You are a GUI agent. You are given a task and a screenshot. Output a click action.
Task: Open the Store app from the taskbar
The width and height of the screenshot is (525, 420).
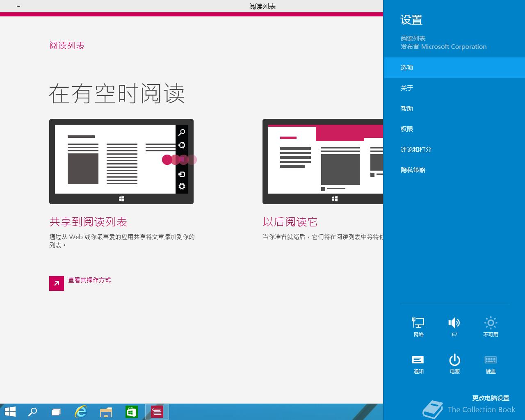[x=131, y=412]
